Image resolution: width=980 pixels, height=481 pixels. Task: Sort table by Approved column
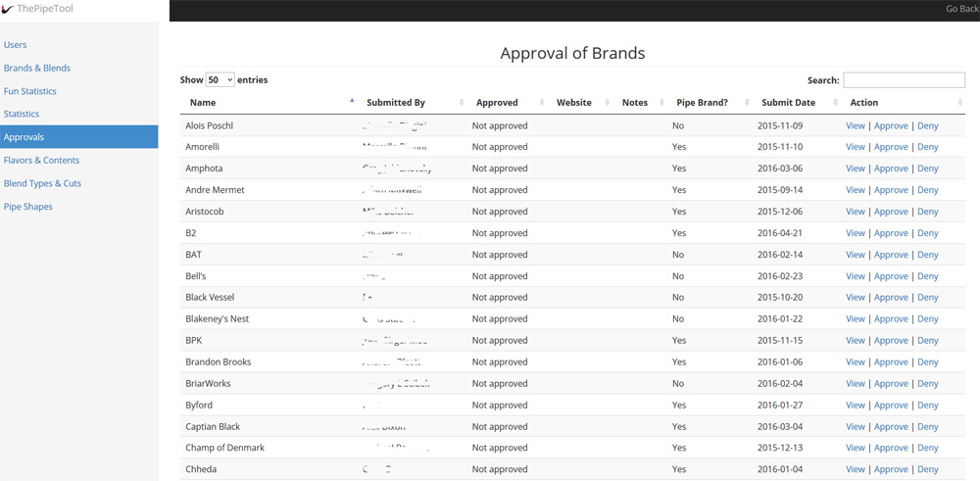[x=507, y=103]
